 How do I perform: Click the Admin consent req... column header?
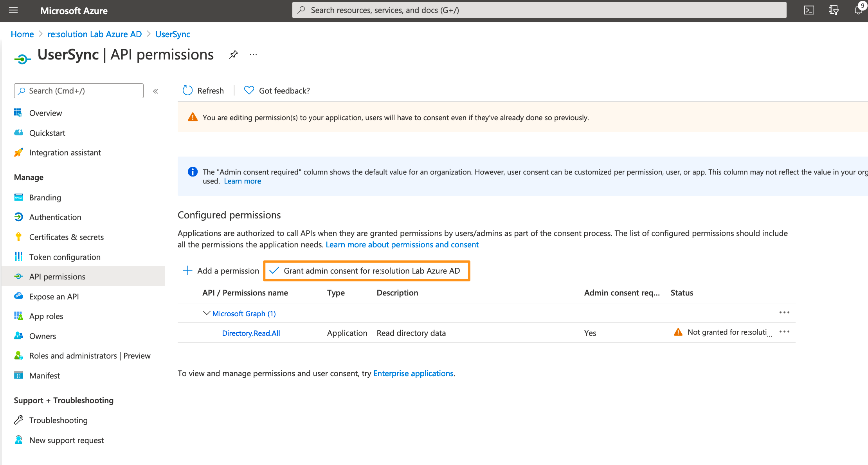tap(622, 293)
